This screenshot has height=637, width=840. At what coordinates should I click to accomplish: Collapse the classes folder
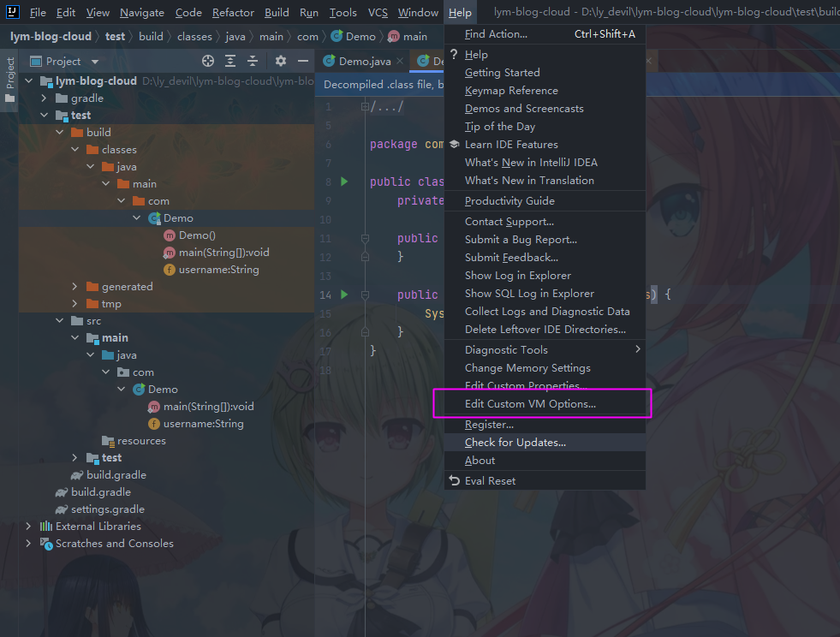pyautogui.click(x=75, y=150)
